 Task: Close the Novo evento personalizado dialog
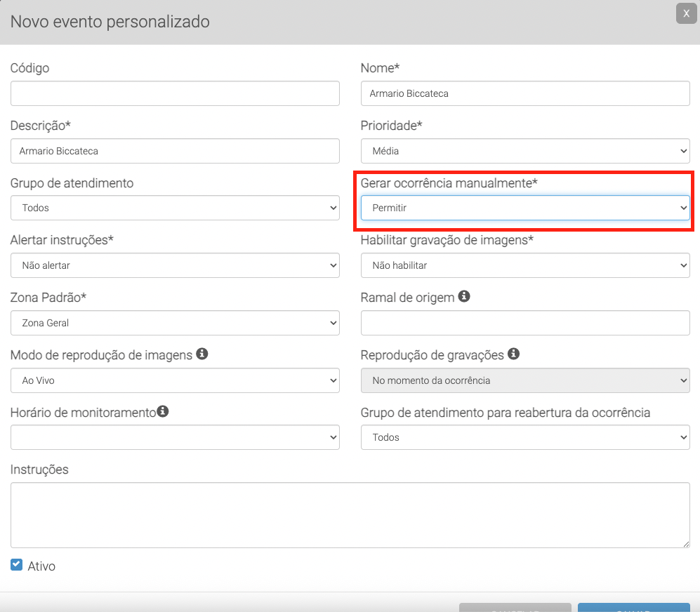(686, 13)
